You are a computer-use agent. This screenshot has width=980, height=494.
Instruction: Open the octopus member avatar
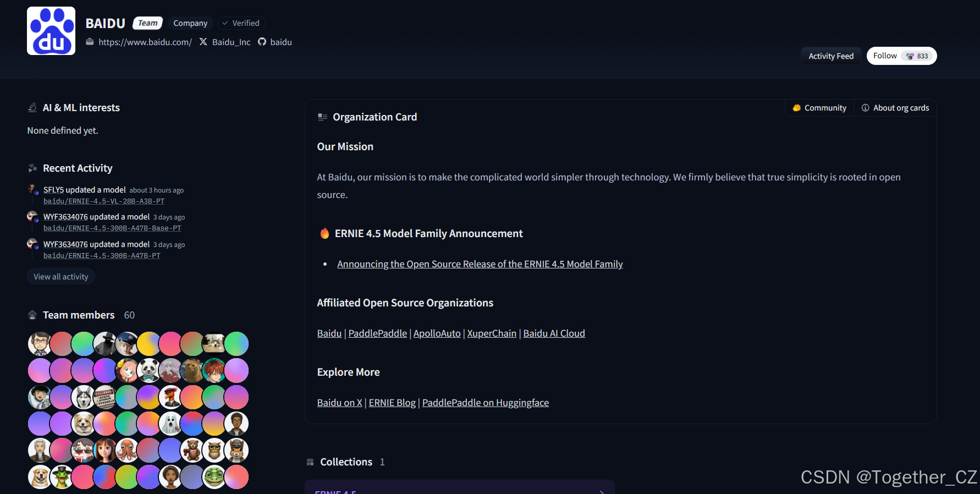click(x=127, y=450)
